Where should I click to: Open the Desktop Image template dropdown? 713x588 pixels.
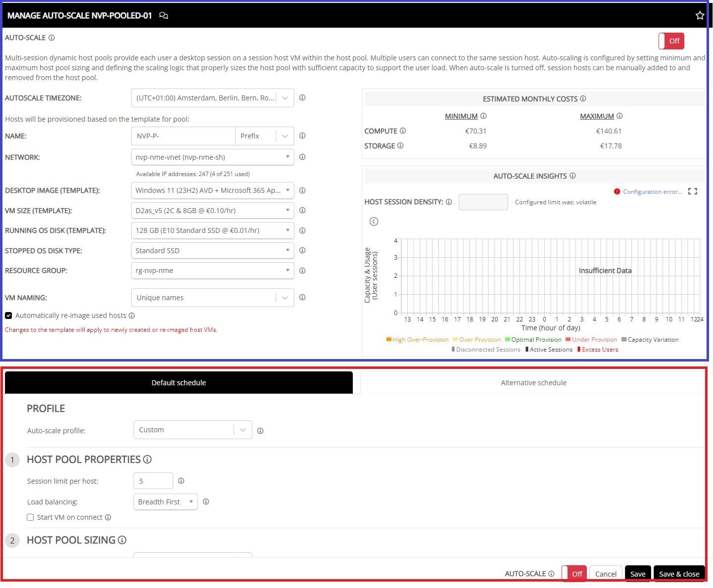[212, 190]
